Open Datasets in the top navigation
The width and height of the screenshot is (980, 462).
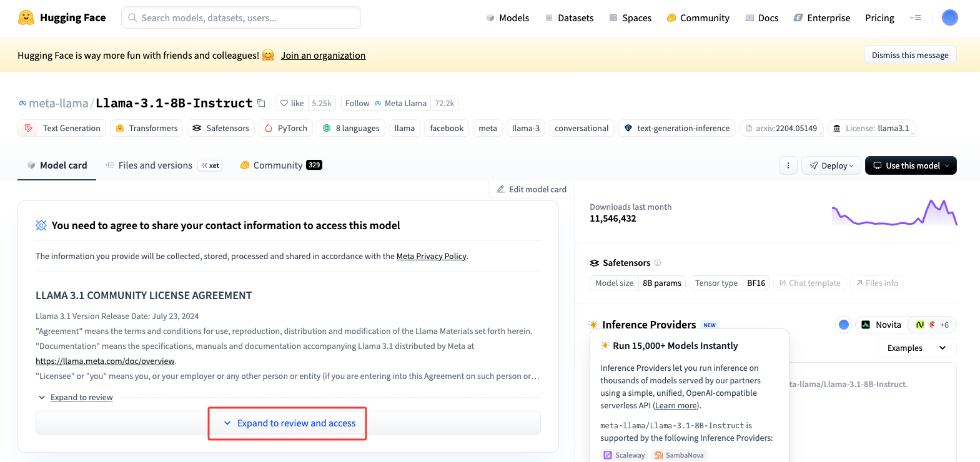pyautogui.click(x=569, y=18)
